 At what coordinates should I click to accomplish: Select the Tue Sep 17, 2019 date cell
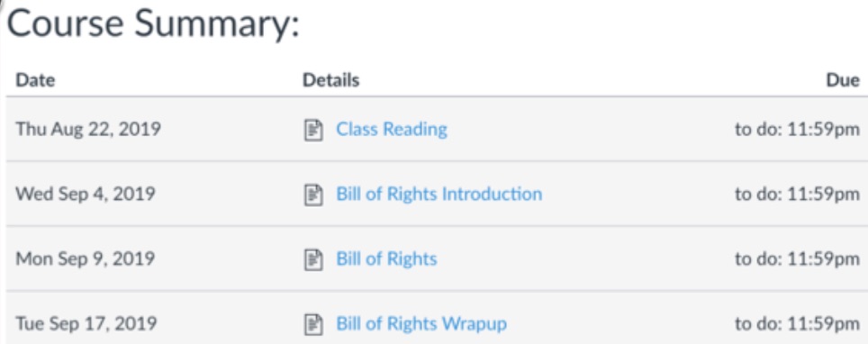click(86, 323)
